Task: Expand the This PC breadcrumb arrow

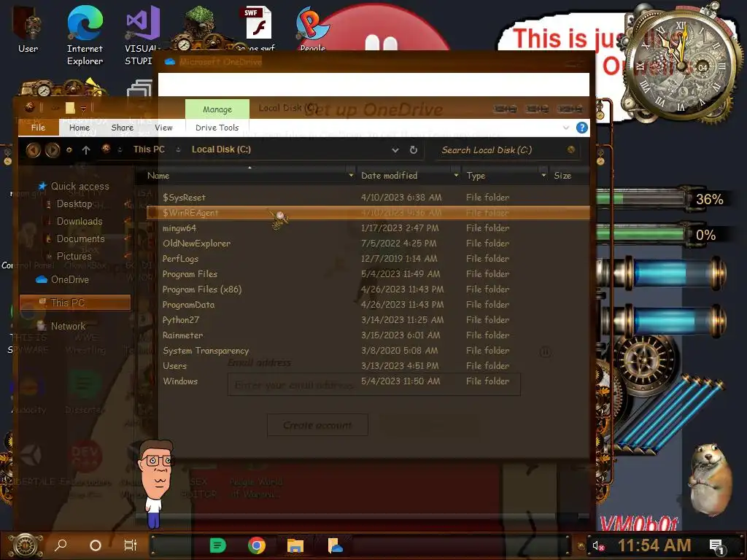Action: 178,149
